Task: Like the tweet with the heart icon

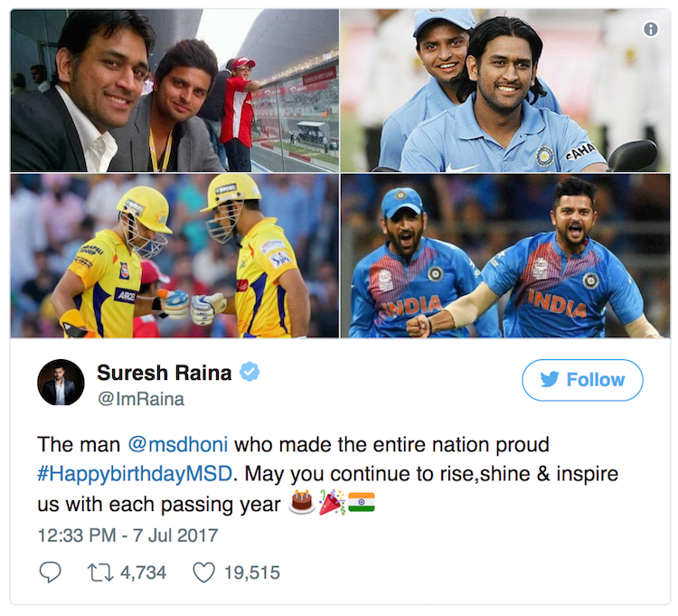Action: (x=204, y=572)
